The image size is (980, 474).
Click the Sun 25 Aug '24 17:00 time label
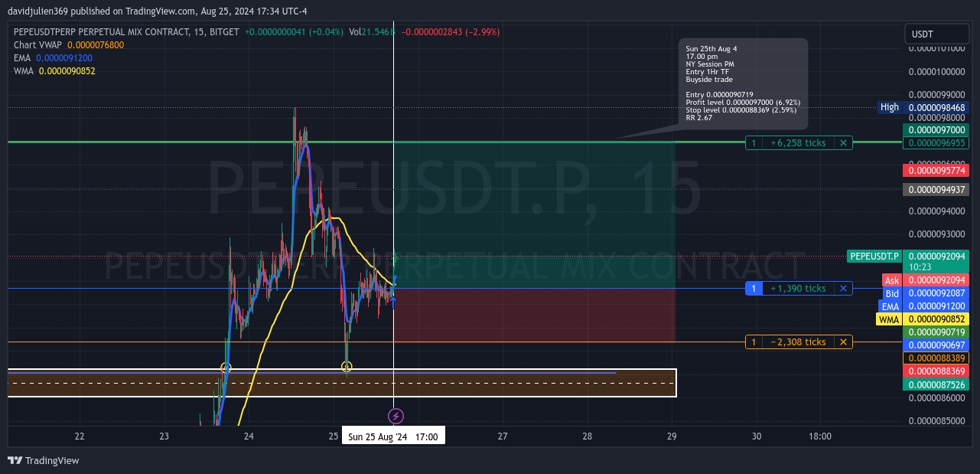(x=392, y=436)
